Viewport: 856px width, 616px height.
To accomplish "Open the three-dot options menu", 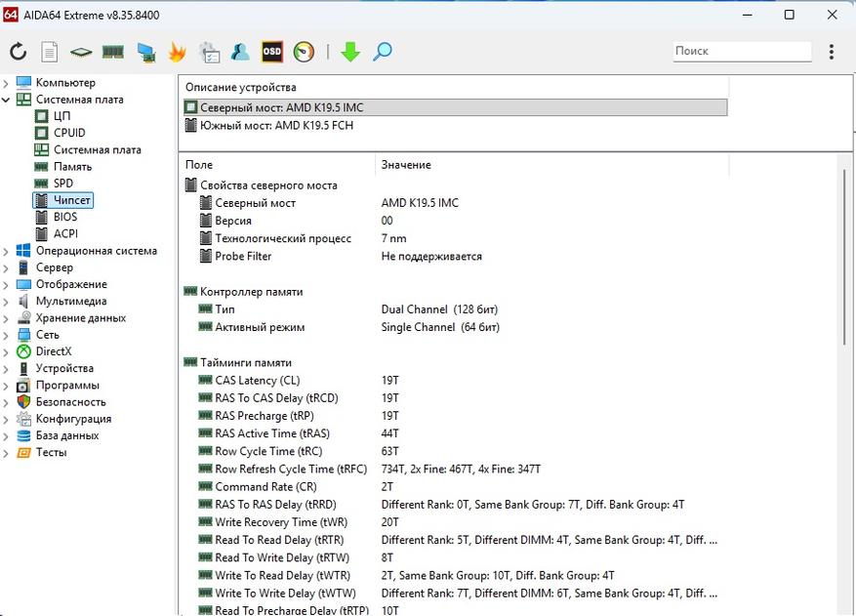I will [x=832, y=52].
